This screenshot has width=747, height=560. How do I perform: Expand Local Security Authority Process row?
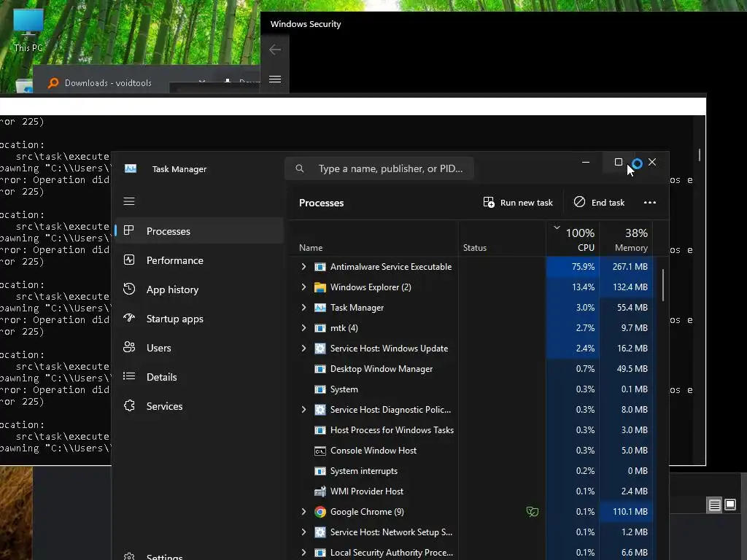(x=303, y=553)
